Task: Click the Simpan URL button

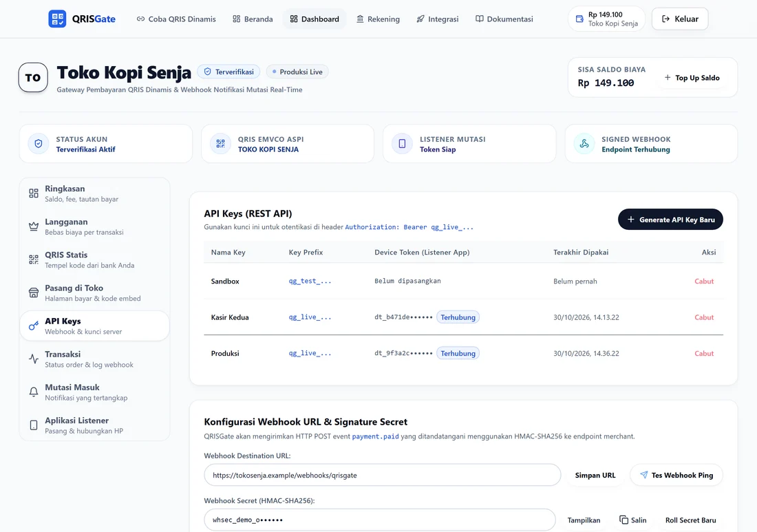Action: 595,475
